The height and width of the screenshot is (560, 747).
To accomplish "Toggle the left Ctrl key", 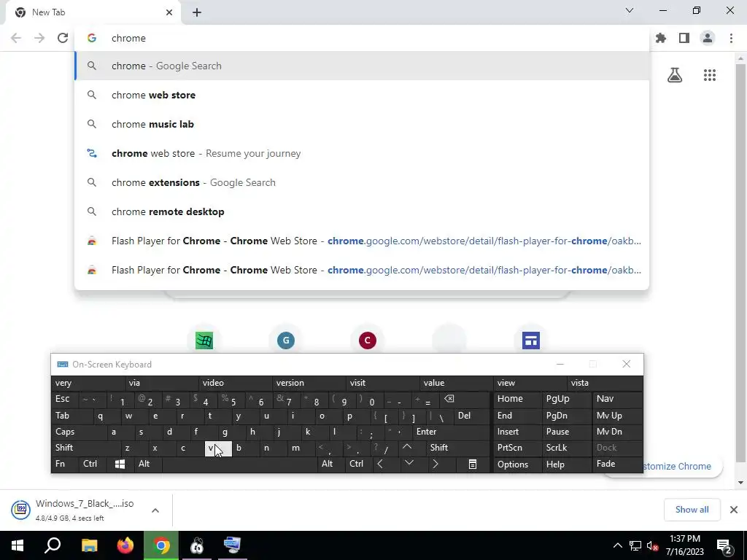I will [93, 464].
